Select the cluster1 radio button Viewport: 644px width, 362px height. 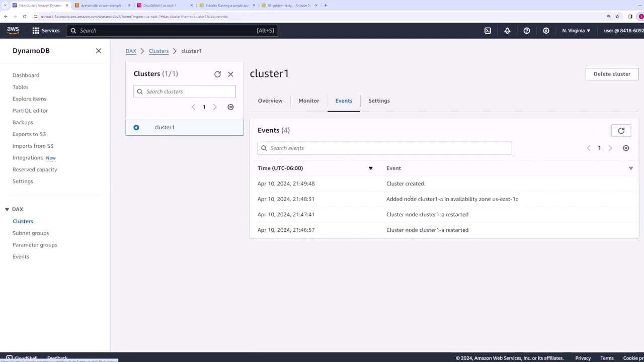pyautogui.click(x=136, y=128)
